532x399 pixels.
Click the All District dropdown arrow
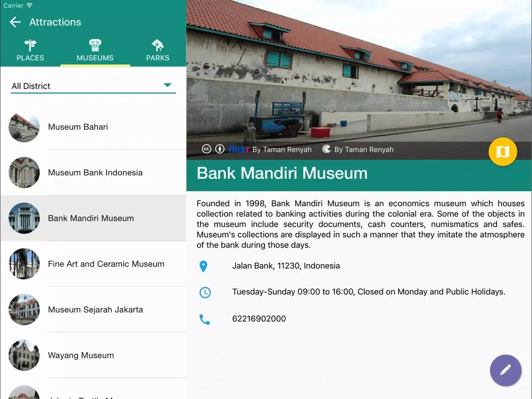point(167,85)
